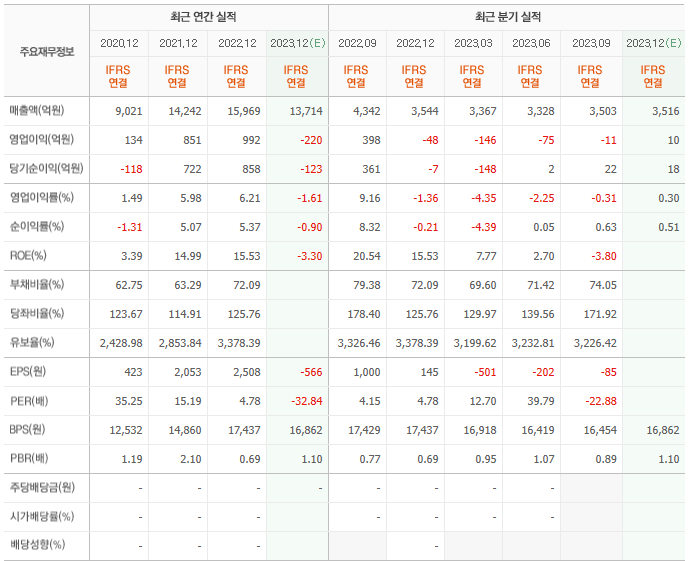Click operating profit value 992
695x561 pixels.
click(x=251, y=140)
